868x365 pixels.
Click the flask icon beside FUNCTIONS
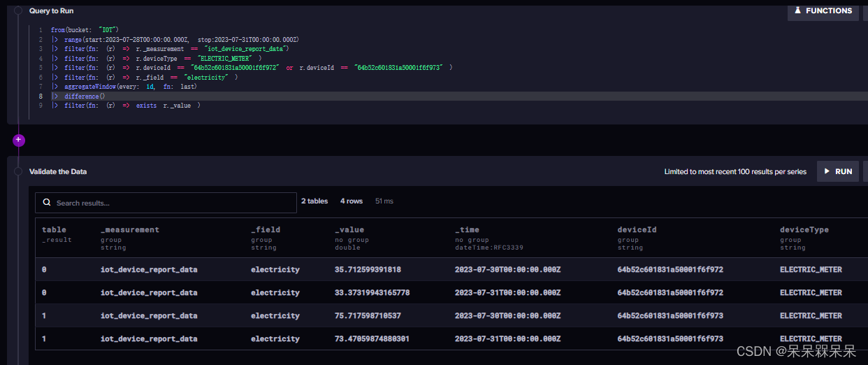tap(797, 10)
